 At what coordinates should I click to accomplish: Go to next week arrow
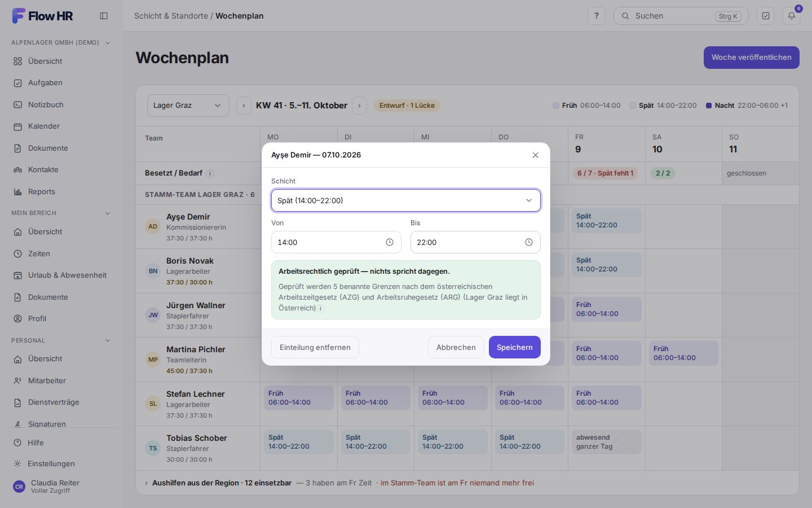[359, 106]
